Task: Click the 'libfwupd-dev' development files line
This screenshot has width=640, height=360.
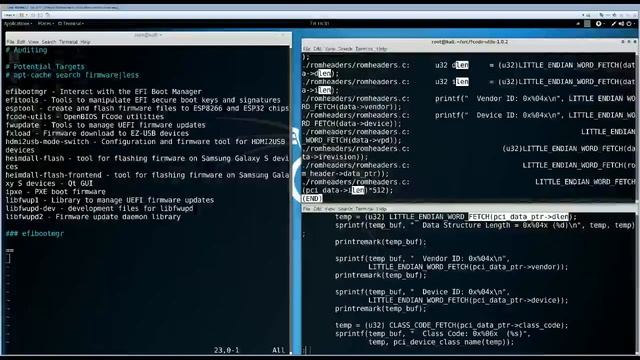Action: (x=99, y=209)
